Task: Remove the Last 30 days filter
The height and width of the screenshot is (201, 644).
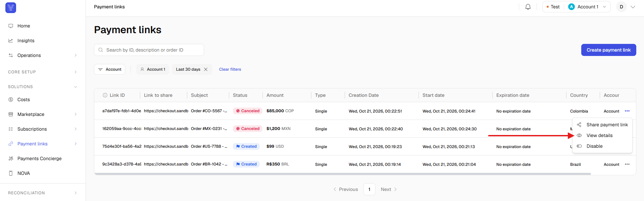Action: pos(206,69)
